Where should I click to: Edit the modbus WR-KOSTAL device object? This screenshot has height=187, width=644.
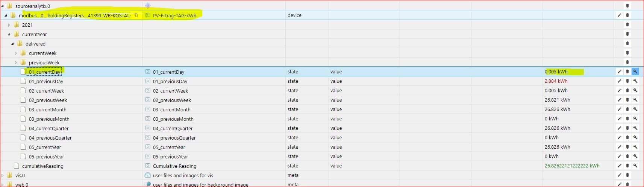point(619,15)
